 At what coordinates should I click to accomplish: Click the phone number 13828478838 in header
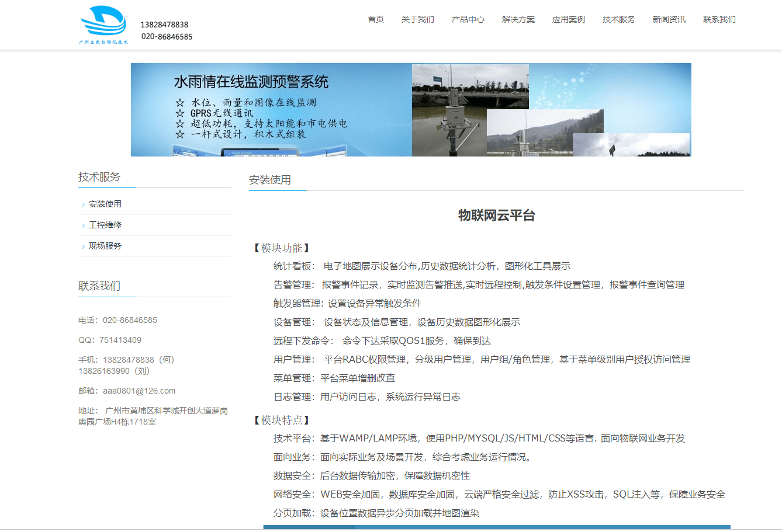point(164,25)
